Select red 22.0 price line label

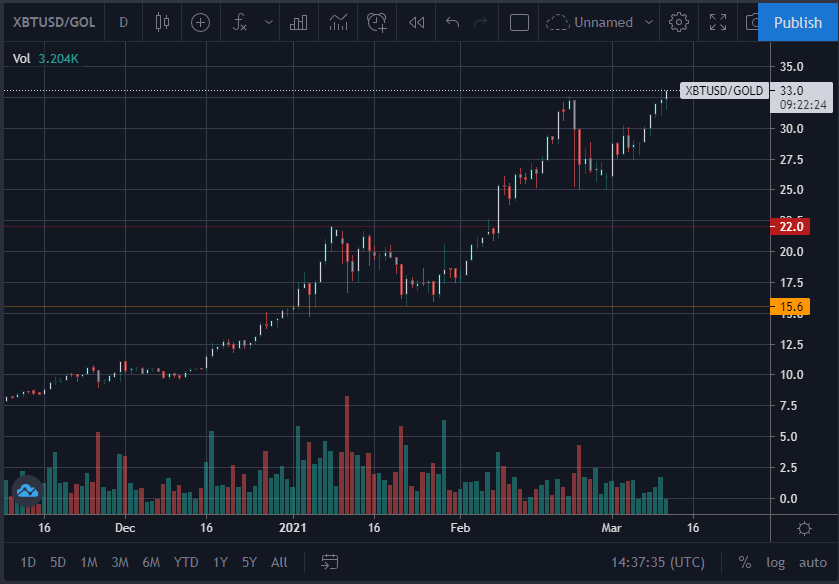790,226
